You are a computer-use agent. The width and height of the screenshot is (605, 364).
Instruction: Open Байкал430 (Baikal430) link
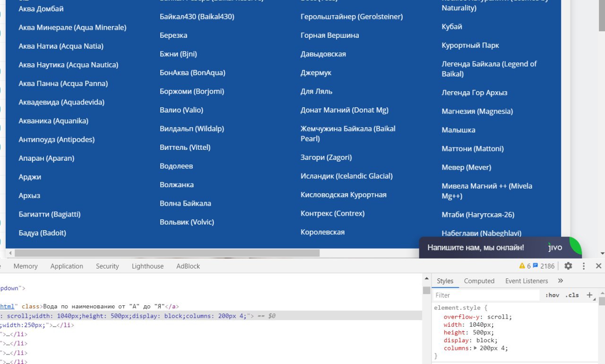[x=197, y=17]
